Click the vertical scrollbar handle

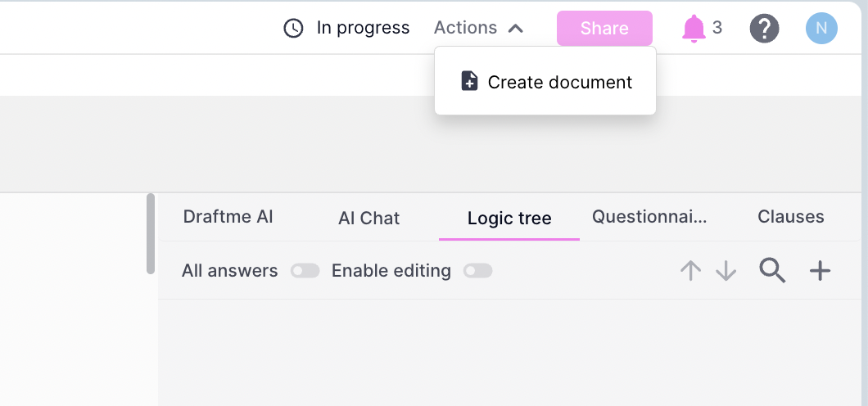[151, 233]
